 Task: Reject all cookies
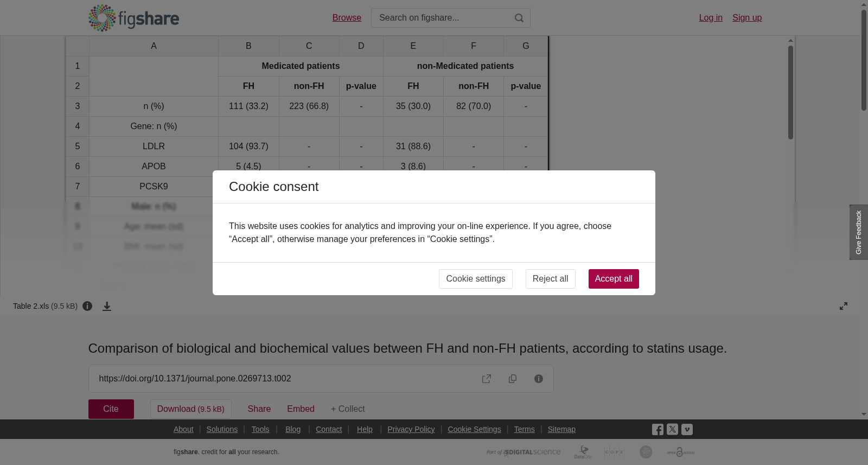550,279
